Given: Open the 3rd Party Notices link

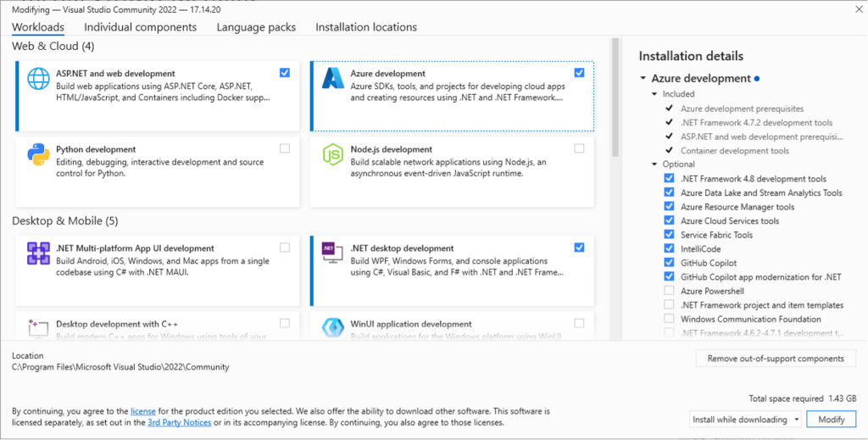Looking at the screenshot, I should pos(177,422).
